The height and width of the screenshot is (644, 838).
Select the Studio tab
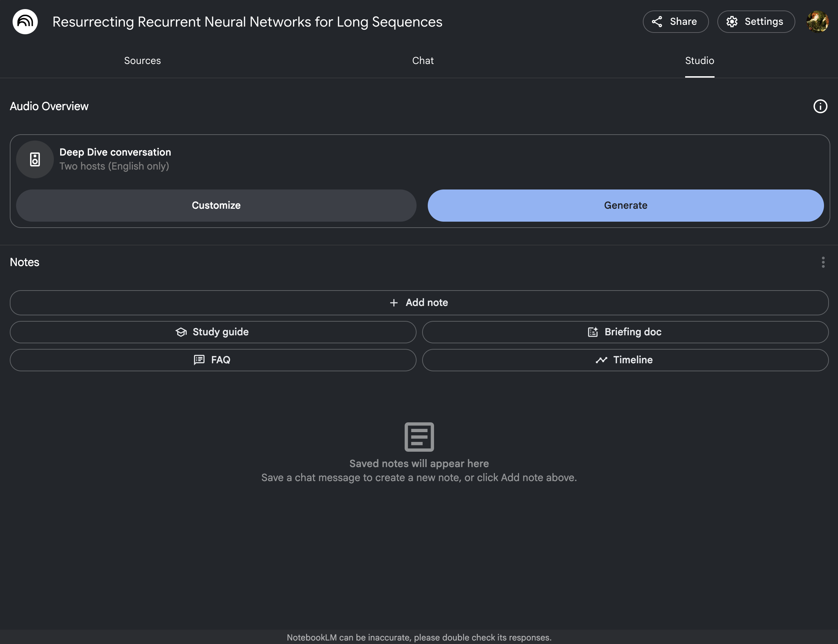[699, 60]
